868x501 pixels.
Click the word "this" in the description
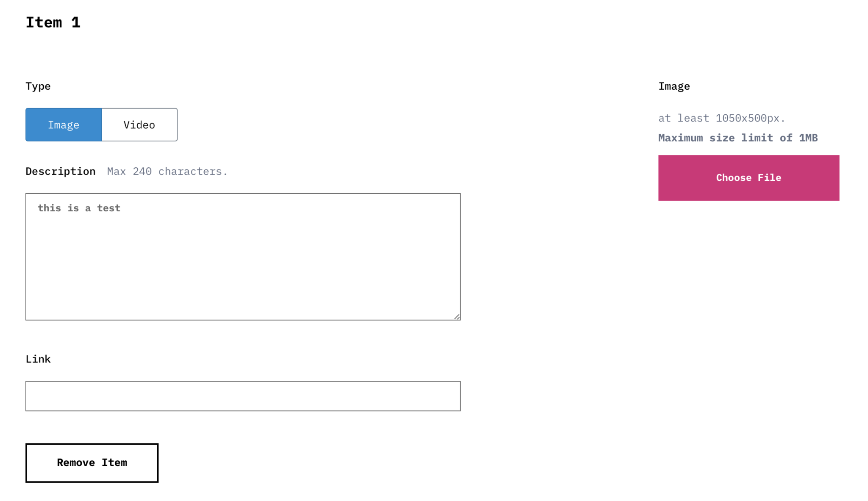click(x=49, y=208)
